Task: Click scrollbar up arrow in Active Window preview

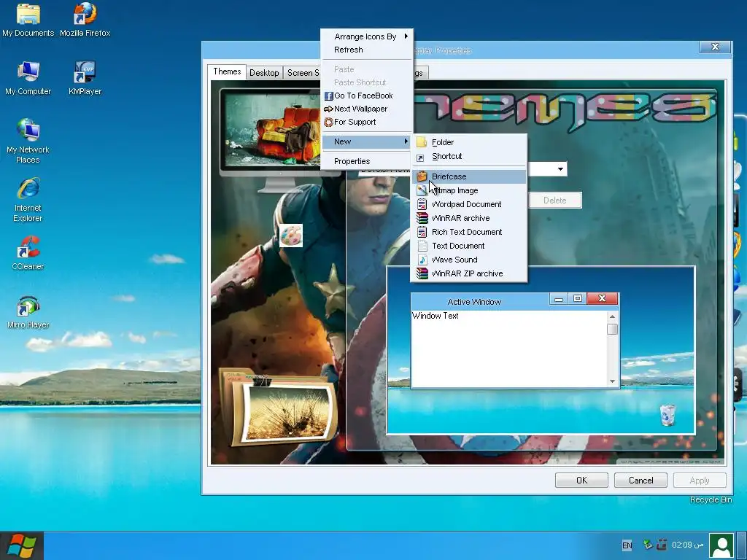Action: pos(613,316)
